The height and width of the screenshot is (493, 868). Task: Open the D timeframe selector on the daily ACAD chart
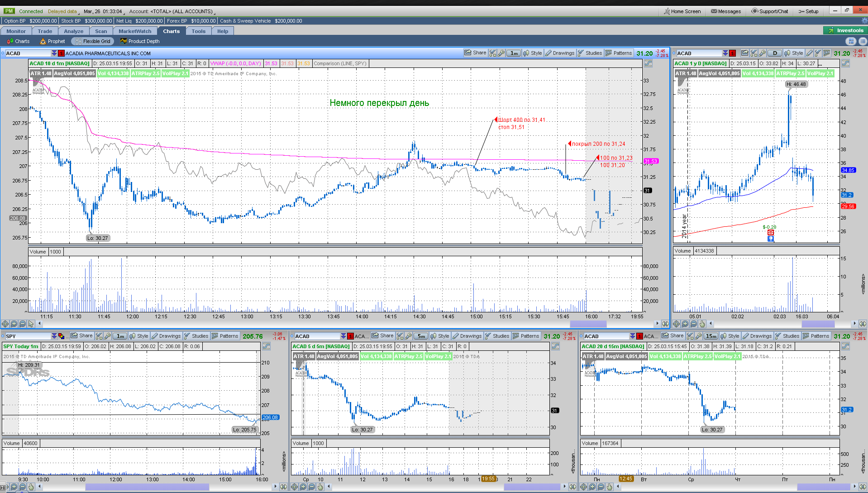tap(775, 53)
